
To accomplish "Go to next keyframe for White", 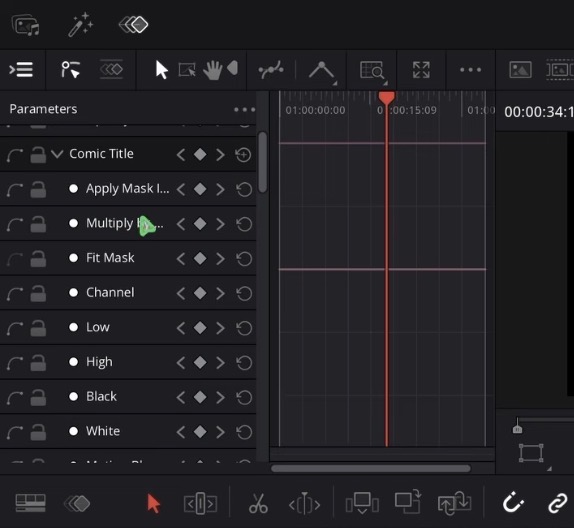I will click(x=220, y=432).
